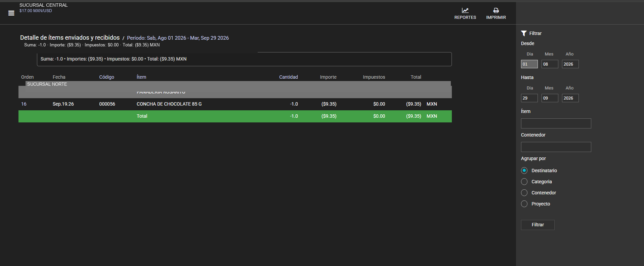Sort by the Ítem column header
Screen dimensions: 644x266
pyautogui.click(x=141, y=77)
